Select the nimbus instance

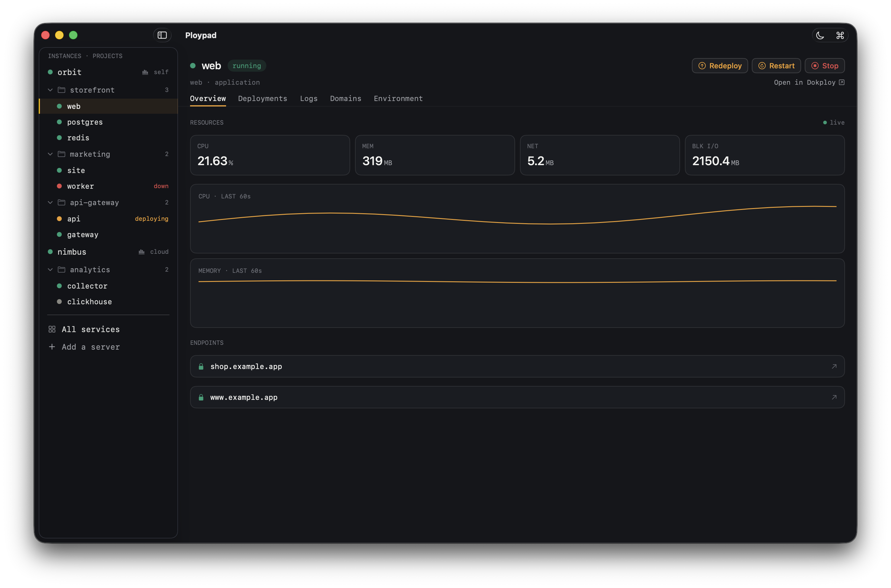108,252
